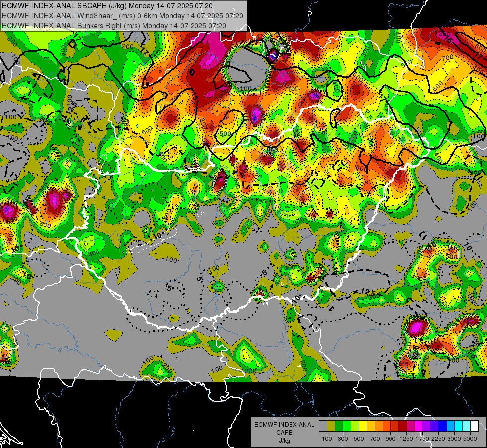
Task: Select the pale cyan legend swatch
Action: point(467,426)
